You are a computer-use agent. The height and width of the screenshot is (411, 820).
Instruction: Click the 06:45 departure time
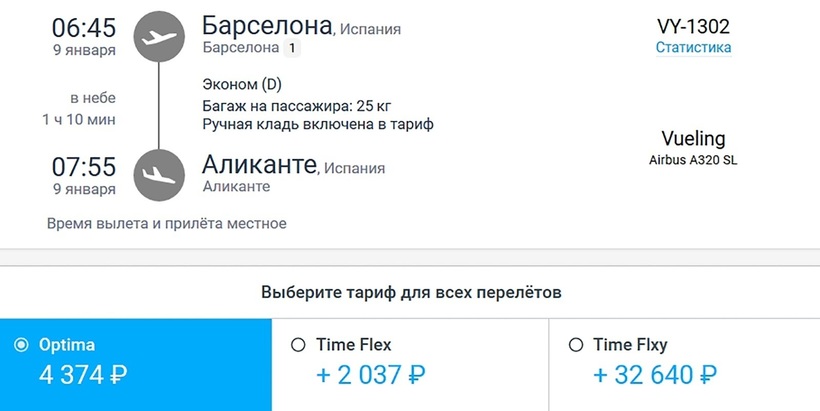[84, 27]
